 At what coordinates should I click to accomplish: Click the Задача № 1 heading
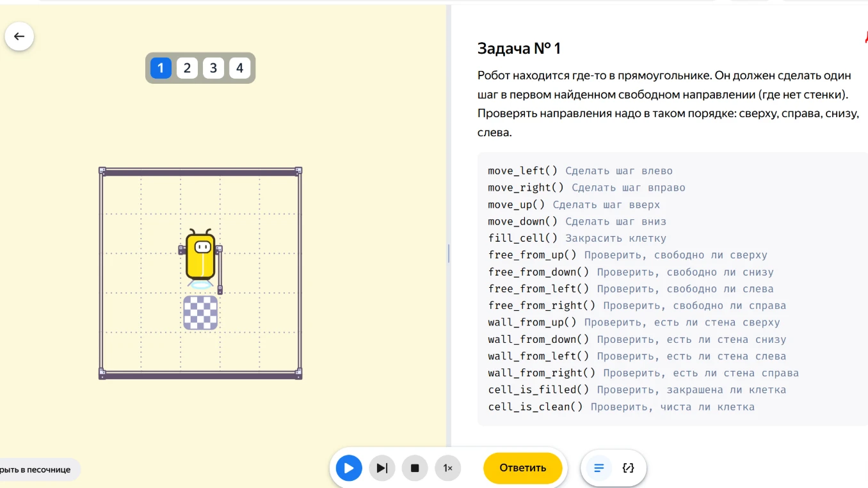pos(519,49)
